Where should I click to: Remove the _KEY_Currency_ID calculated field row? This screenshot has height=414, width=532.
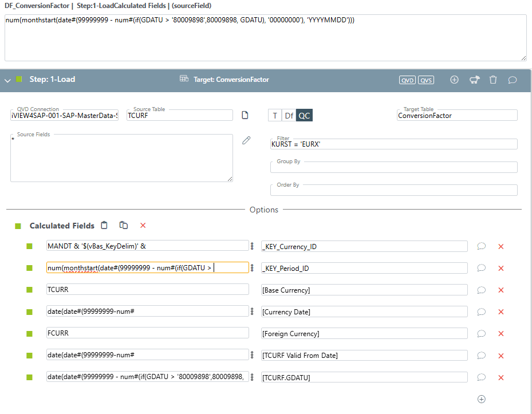tap(501, 246)
